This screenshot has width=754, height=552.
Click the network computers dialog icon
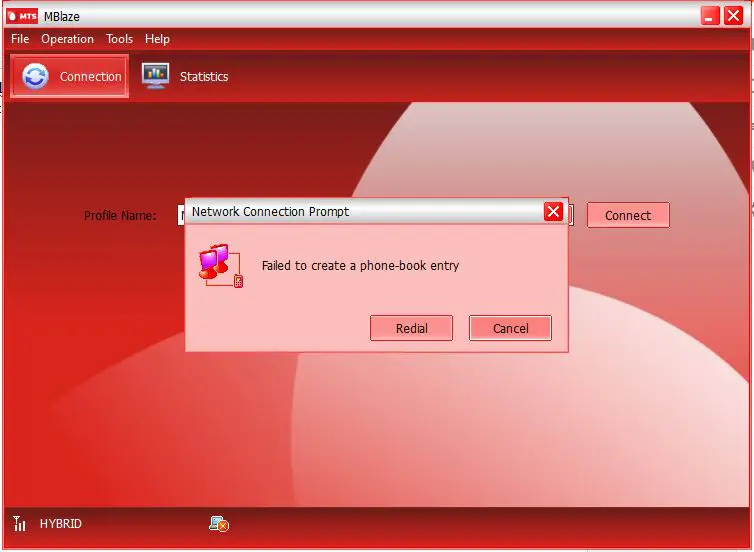coord(221,265)
